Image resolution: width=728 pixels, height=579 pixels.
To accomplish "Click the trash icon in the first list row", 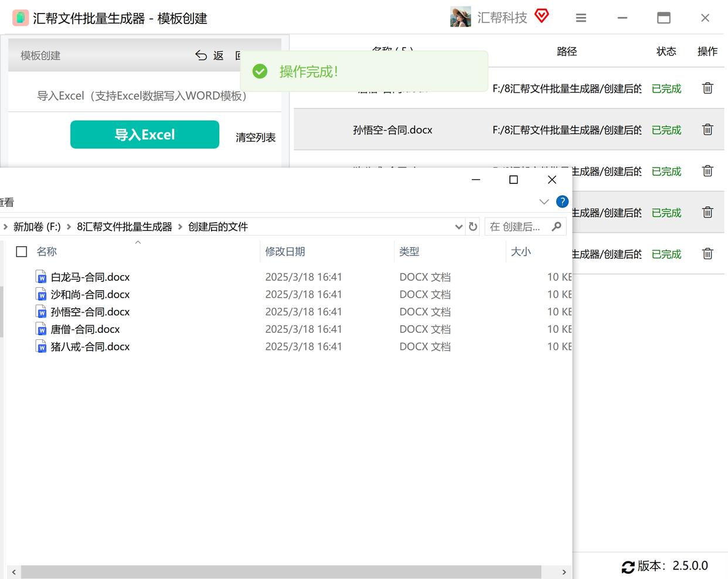I will [x=707, y=88].
